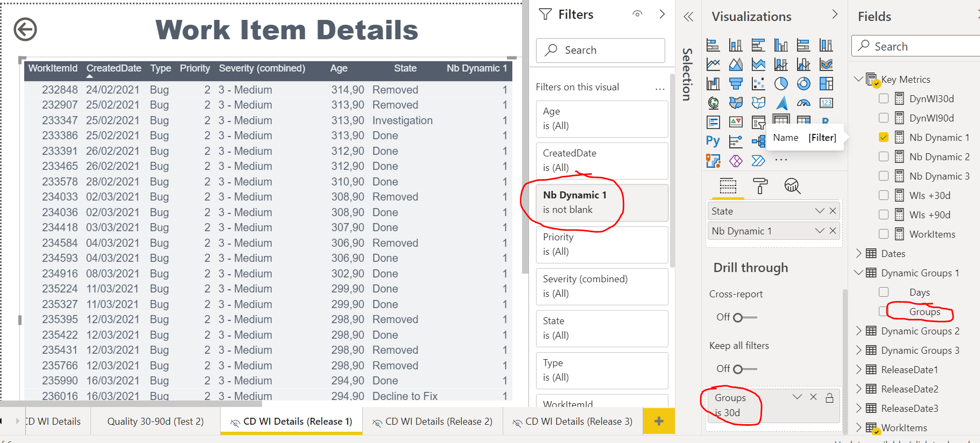
Task: Check the WIs +90d measure
Action: (x=883, y=215)
